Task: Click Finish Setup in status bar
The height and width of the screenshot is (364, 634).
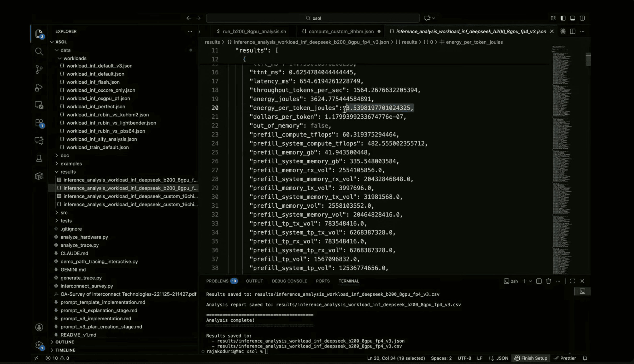Action: click(531, 358)
